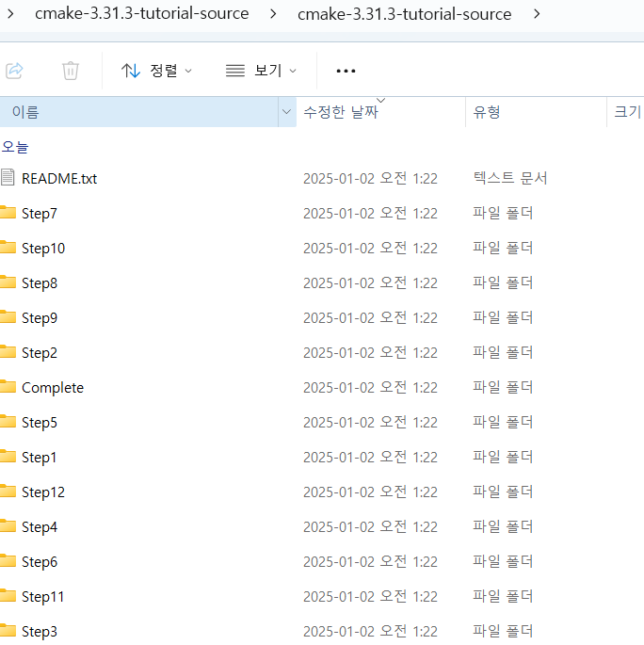Open the 보기 view menu
The height and width of the screenshot is (645, 644).
pos(261,71)
